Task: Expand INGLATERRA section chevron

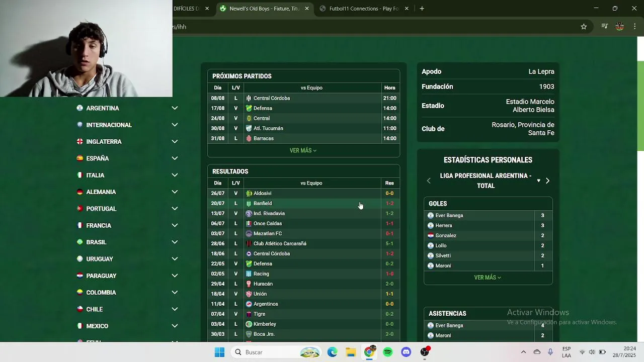Action: [x=175, y=142]
